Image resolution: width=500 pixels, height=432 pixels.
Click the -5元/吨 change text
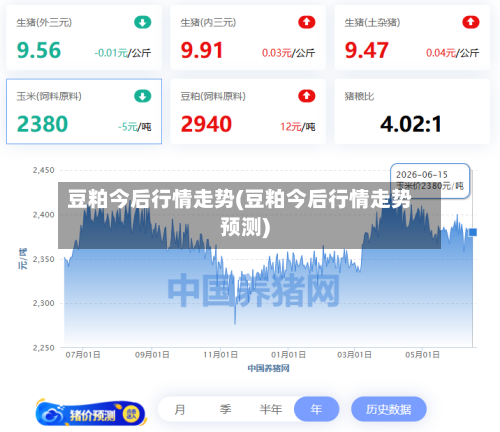134,127
